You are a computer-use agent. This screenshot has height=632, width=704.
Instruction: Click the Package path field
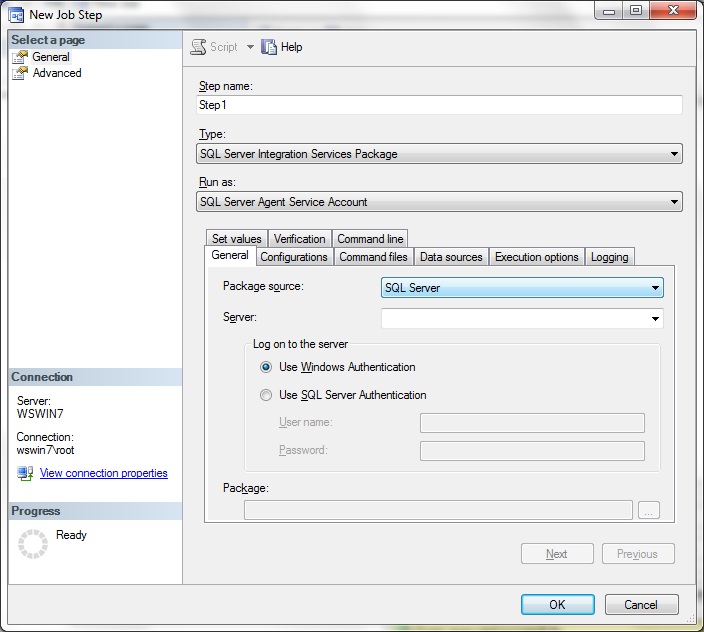click(x=438, y=510)
